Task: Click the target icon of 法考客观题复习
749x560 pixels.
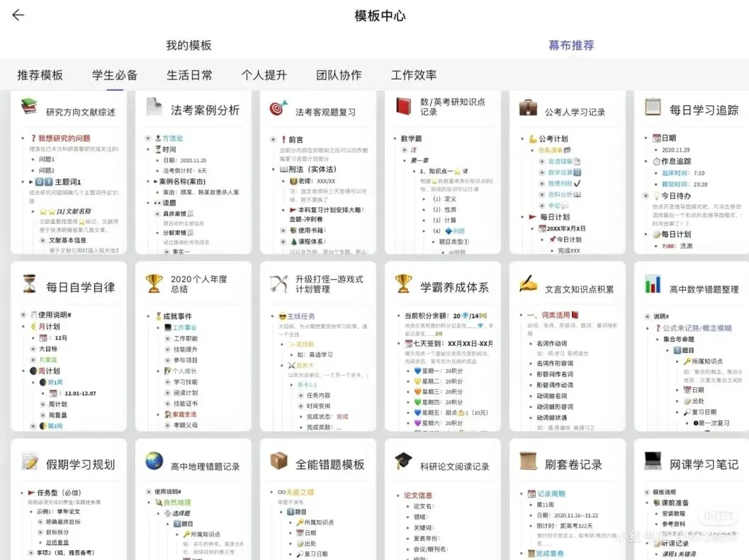Action: (278, 108)
